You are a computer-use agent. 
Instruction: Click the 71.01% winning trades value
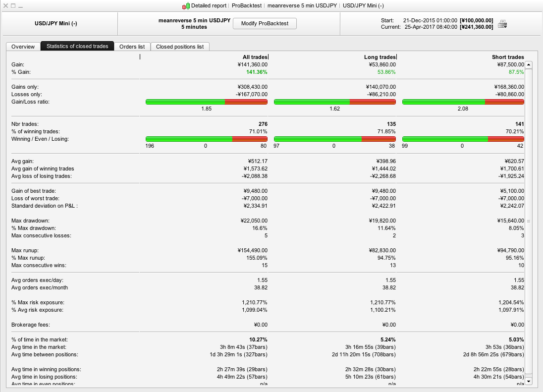[258, 132]
